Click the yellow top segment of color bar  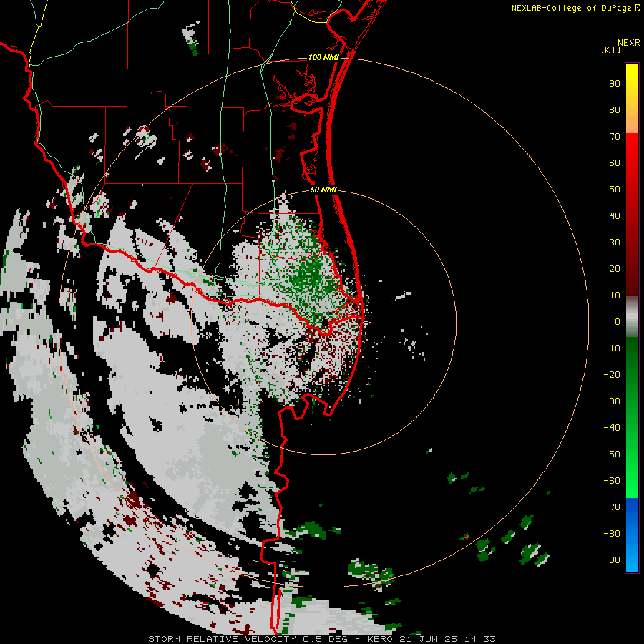pos(632,99)
